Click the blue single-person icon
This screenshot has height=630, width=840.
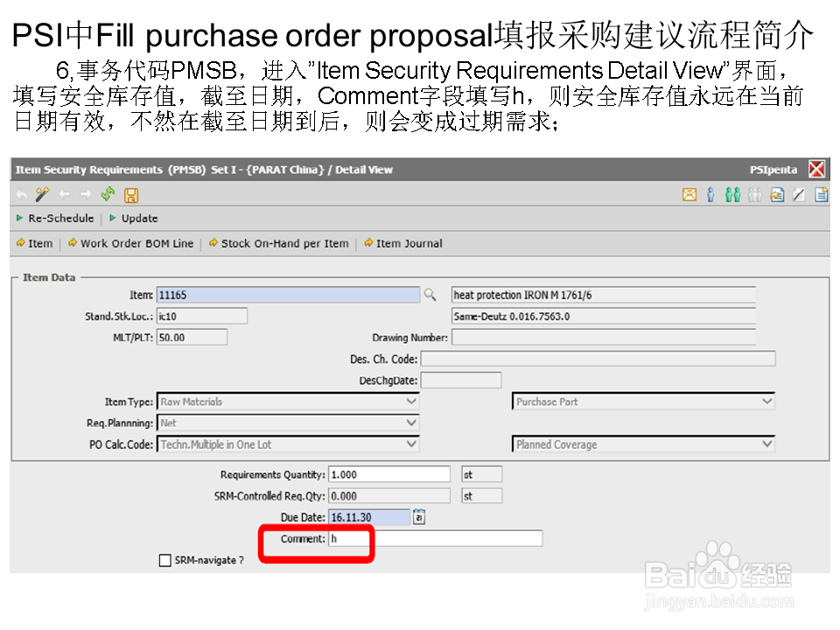coord(710,195)
